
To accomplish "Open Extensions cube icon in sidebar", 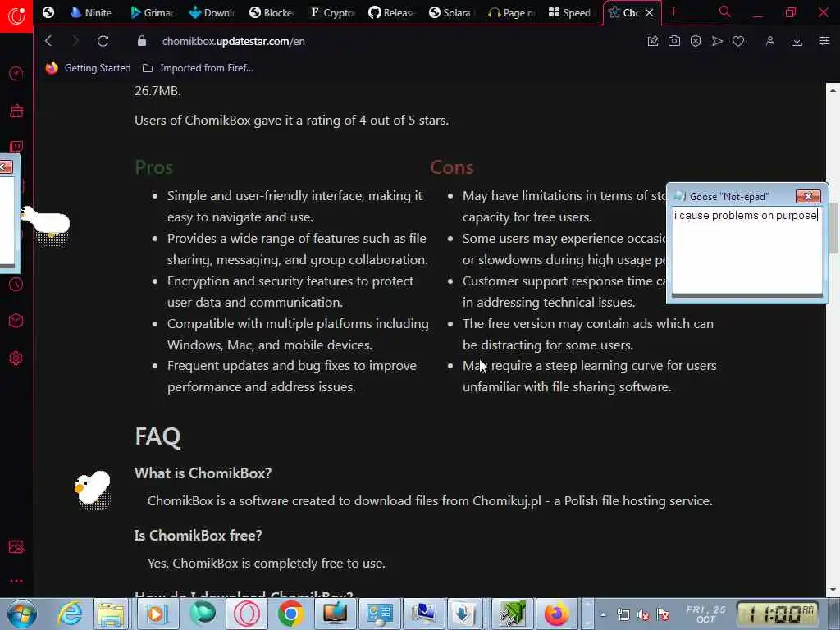I will tap(16, 321).
